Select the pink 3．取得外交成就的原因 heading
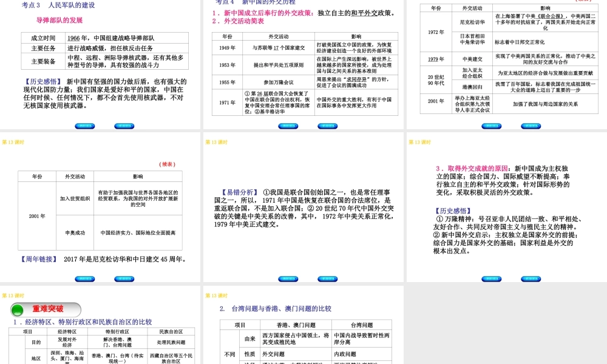The width and height of the screenshot is (607, 364). (472, 168)
